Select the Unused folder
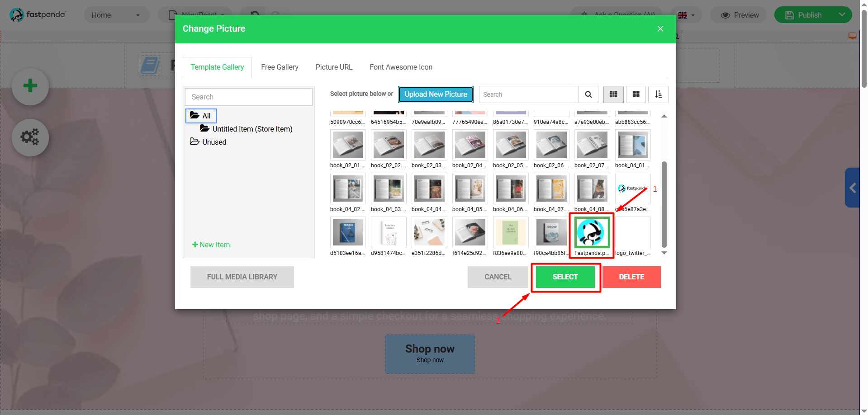 pos(213,142)
